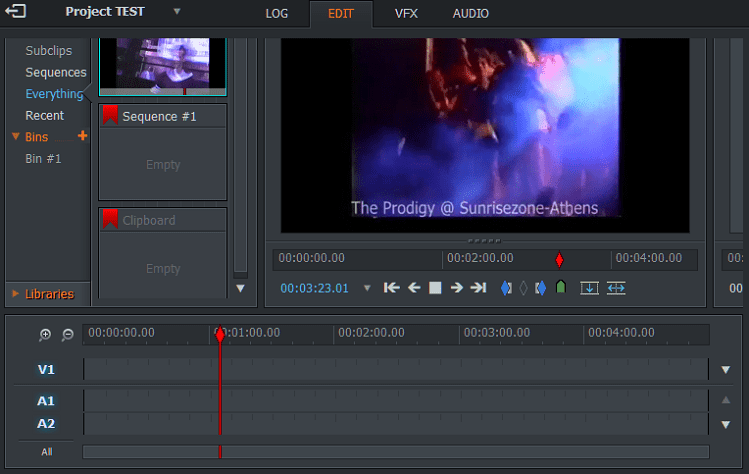Image resolution: width=749 pixels, height=474 pixels.
Task: Click the viewer timecode 00:03:23.01 field
Action: 314,288
